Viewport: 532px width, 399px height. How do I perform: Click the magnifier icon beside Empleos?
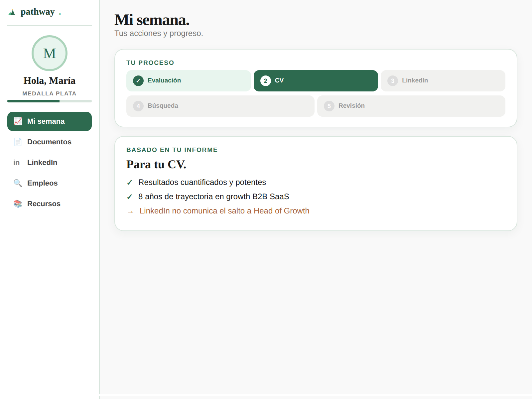[x=18, y=183]
